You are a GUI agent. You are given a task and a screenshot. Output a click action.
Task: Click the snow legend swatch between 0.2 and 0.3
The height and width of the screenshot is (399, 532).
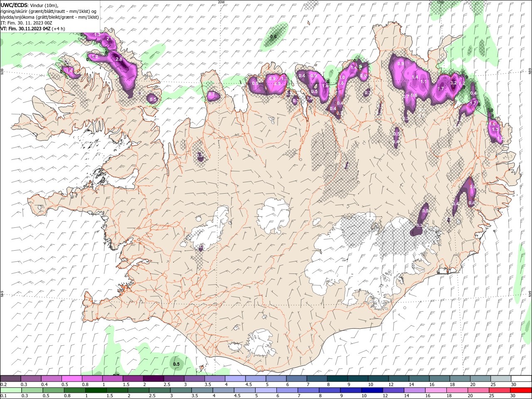(x=11, y=378)
